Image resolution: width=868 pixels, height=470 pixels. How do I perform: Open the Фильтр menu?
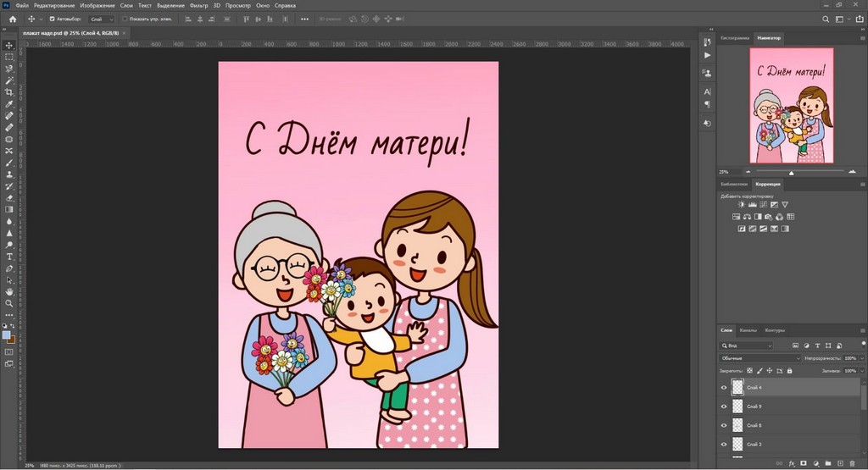(x=199, y=5)
